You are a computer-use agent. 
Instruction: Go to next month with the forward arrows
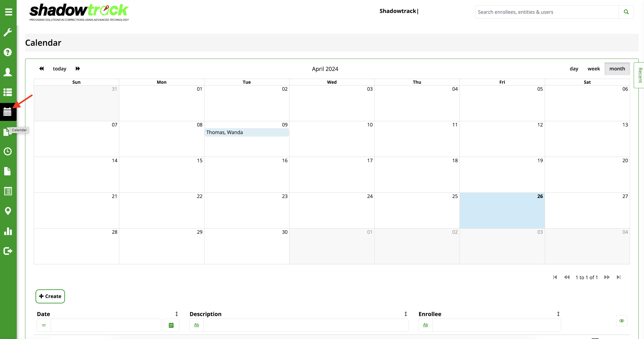tap(78, 68)
